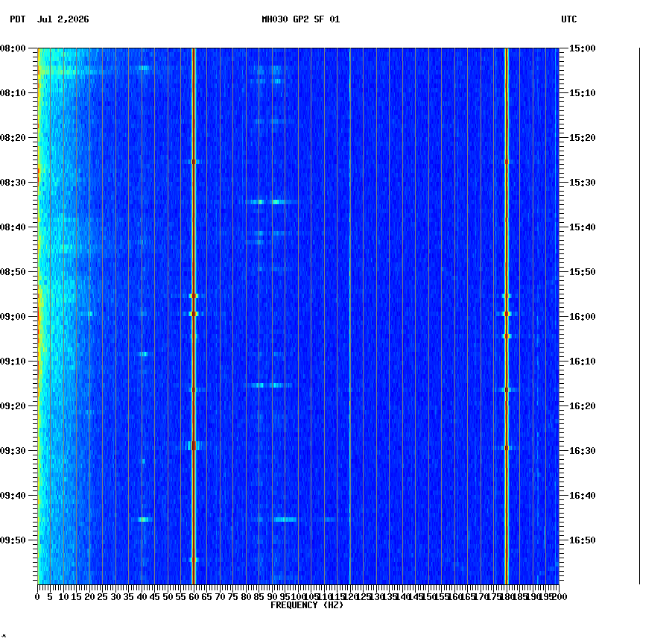
Task: Click the 80 Hz frequency tick label
Action: pos(246,597)
